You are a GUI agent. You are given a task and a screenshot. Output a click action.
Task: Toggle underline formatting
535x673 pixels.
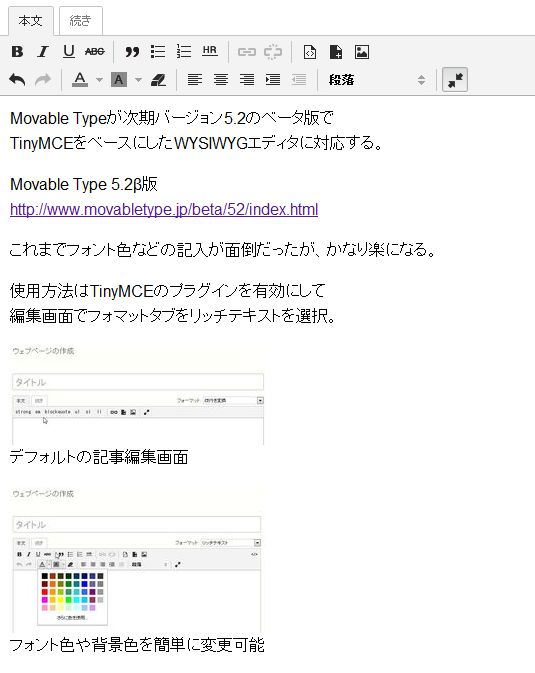coord(69,52)
